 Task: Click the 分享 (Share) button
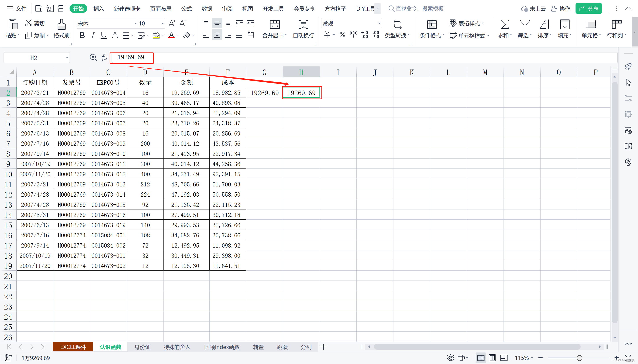click(x=588, y=9)
